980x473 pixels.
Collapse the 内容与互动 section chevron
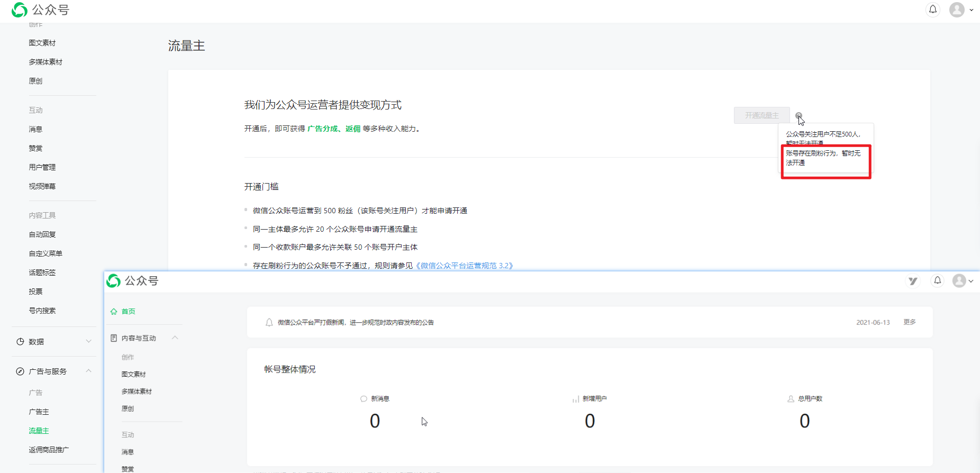coord(175,338)
